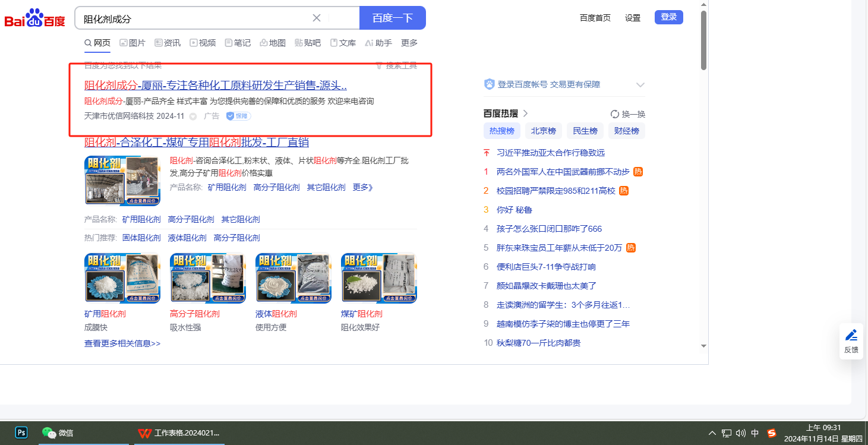This screenshot has height=445, width=868.
Task: Open hot search 习近平推动亚太合作行稳致远
Action: [x=551, y=153]
